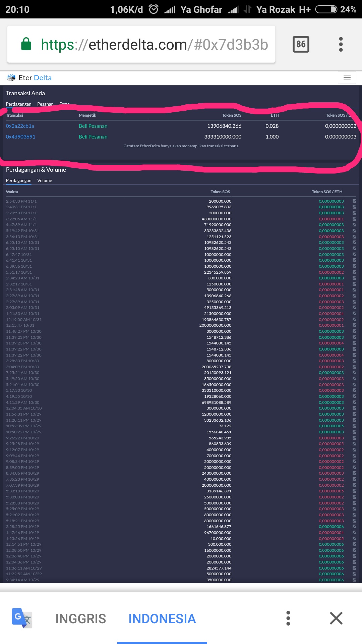Open transaction link for 2:54:33 PM 11/1 trade

coord(354,201)
